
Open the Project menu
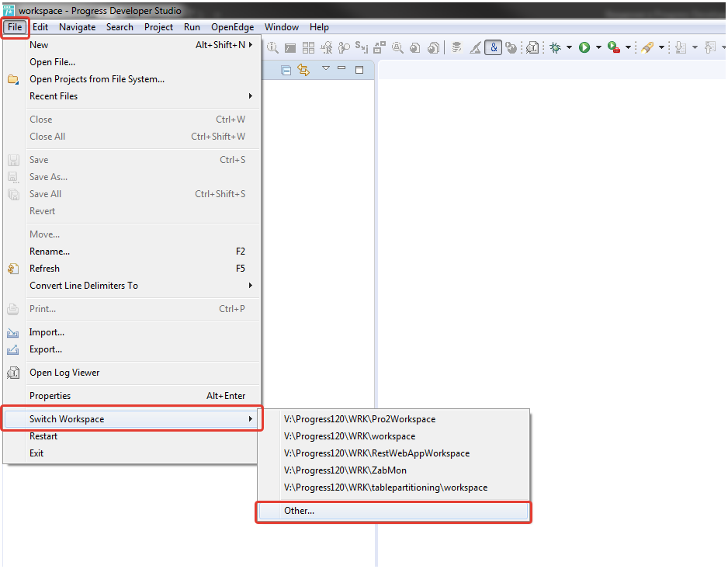[x=158, y=27]
